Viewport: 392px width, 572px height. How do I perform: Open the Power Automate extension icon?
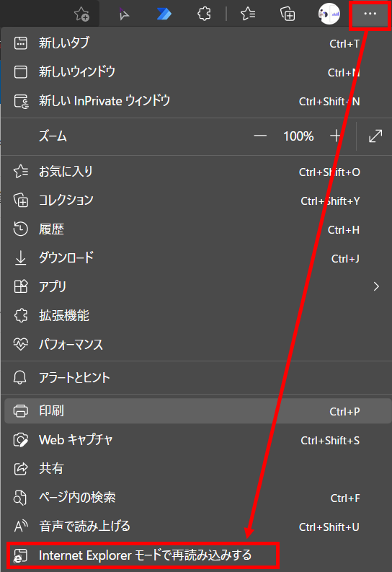pyautogui.click(x=164, y=14)
